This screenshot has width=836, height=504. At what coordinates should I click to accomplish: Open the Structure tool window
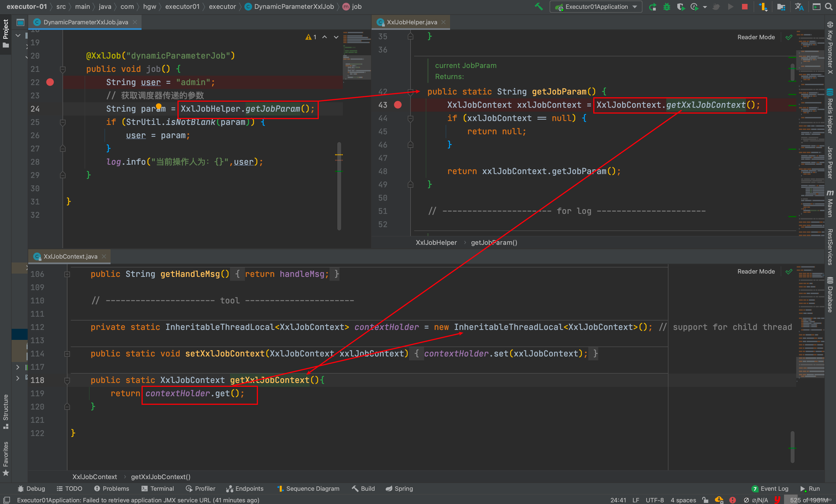pos(6,411)
